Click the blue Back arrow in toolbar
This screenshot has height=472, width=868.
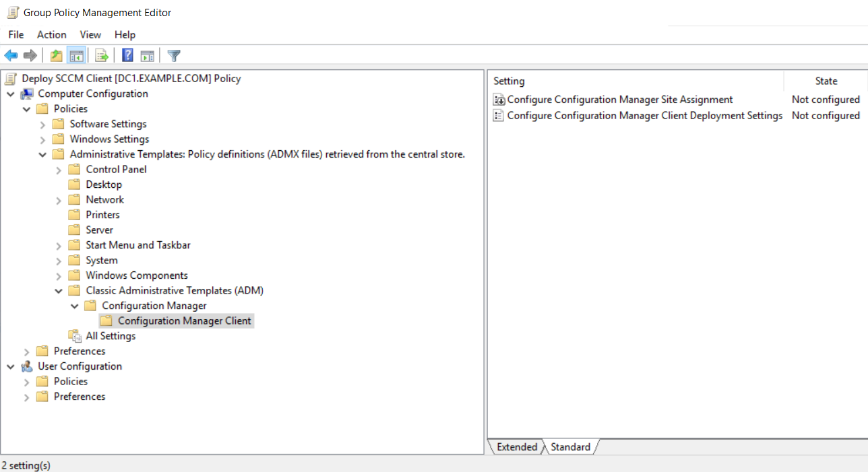click(x=11, y=56)
